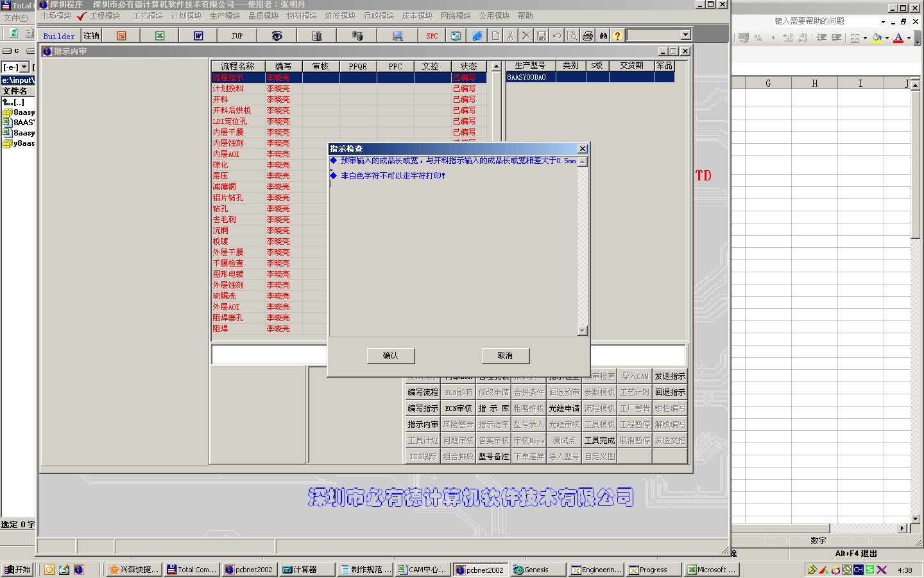Click the 型号备注 button
Image resolution: width=924 pixels, height=578 pixels.
point(493,457)
